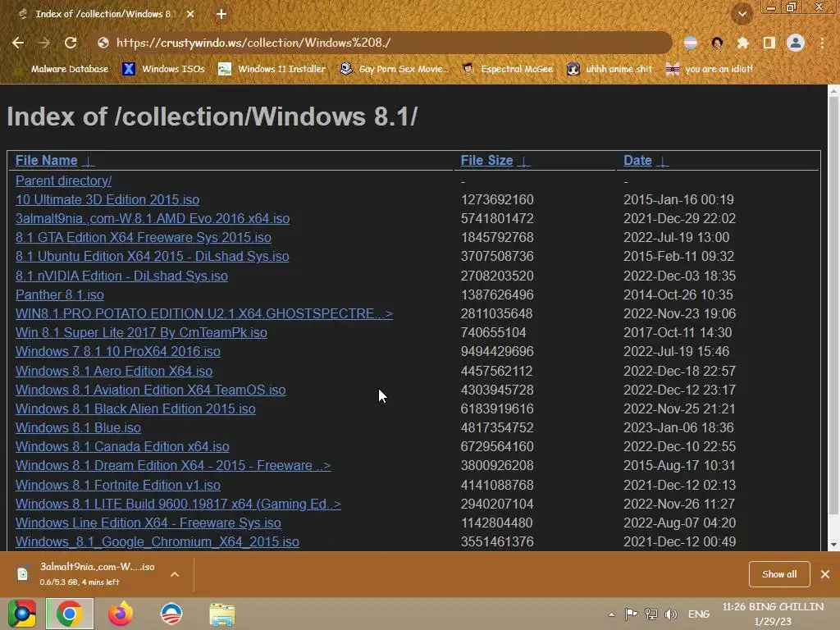The image size is (840, 630).
Task: Open Windows 8.1 Fortnite Edition v1 link
Action: pyautogui.click(x=118, y=486)
